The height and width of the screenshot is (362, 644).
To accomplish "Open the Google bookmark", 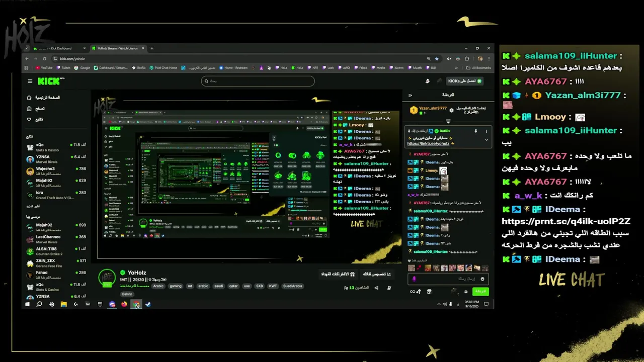I will click(82, 68).
